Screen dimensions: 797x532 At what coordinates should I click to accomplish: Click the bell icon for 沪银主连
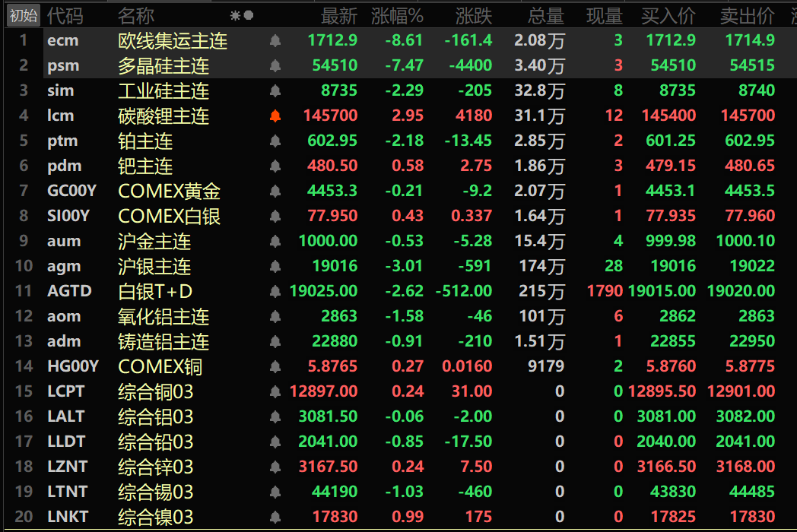tap(275, 267)
